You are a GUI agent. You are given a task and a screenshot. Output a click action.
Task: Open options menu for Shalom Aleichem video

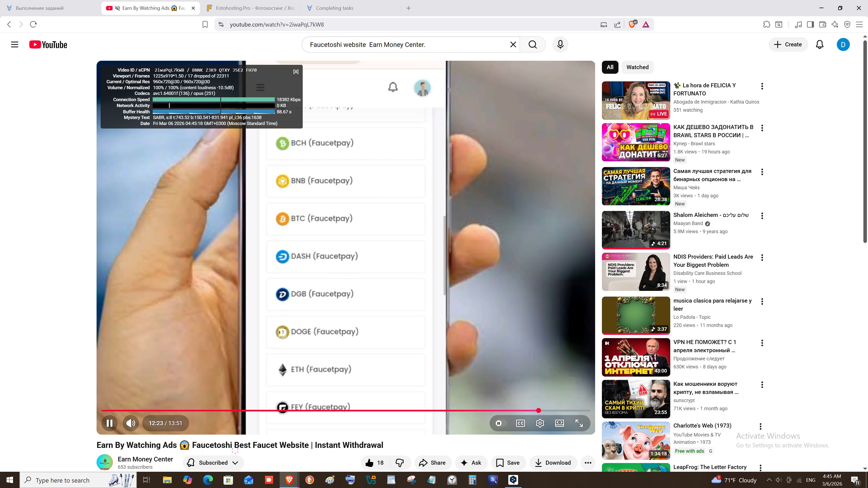[x=762, y=216]
